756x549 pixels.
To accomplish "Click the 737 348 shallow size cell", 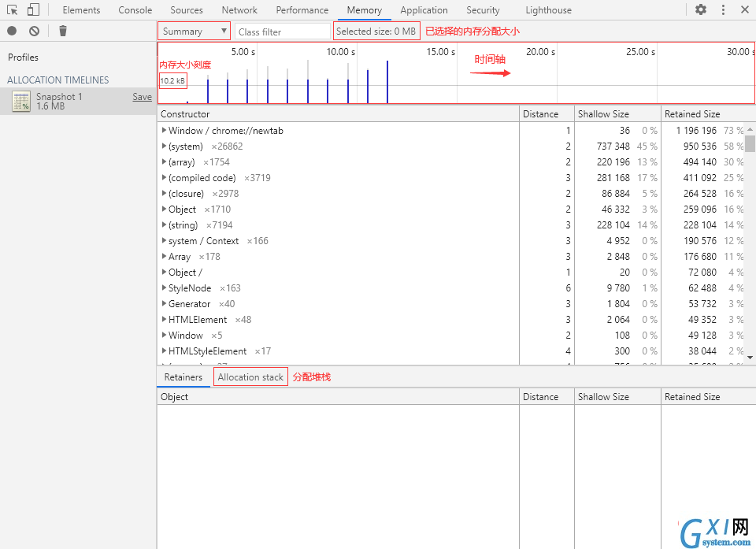I will (613, 147).
